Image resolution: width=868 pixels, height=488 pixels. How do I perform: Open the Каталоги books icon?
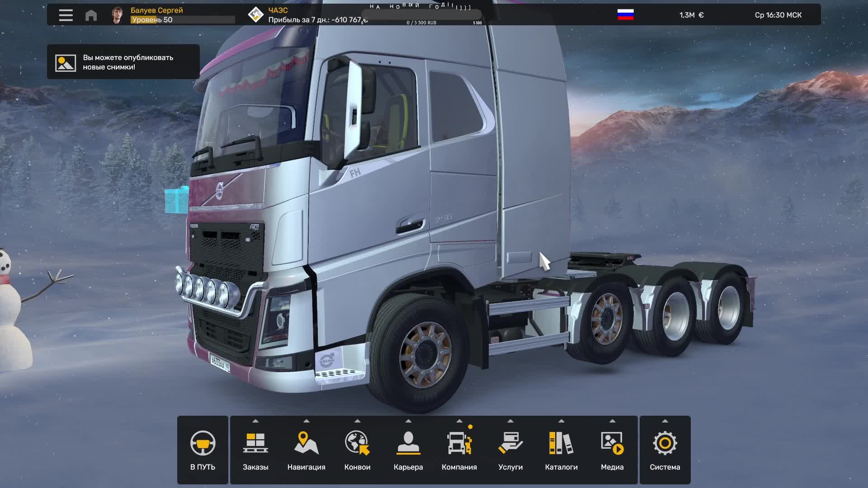[561, 443]
